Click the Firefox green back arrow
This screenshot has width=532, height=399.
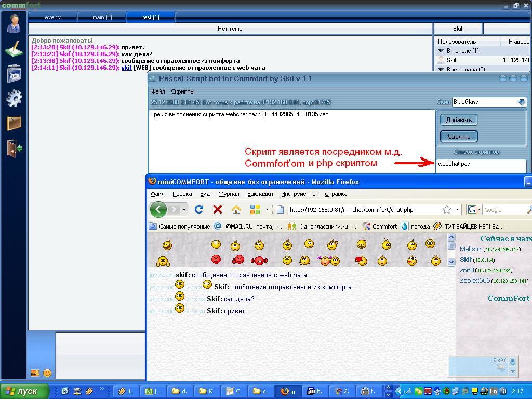(158, 209)
